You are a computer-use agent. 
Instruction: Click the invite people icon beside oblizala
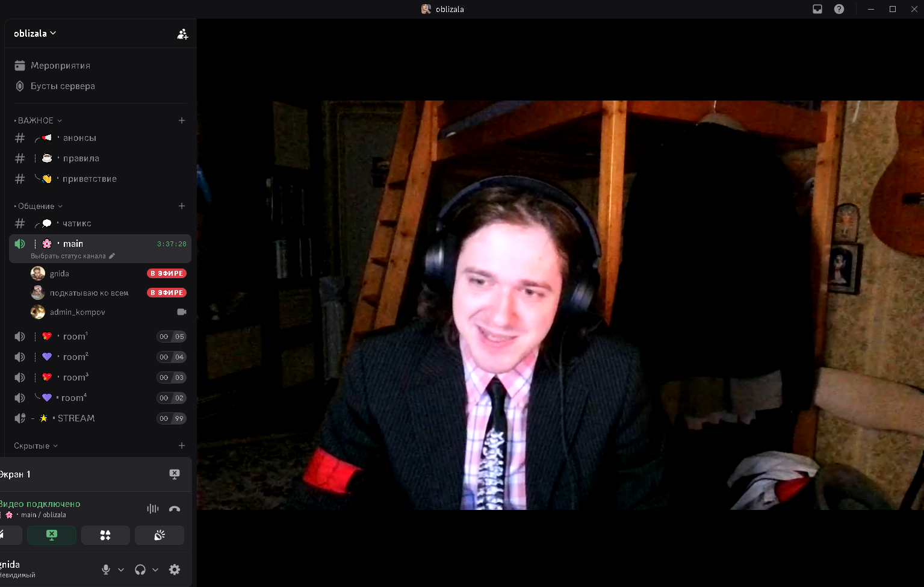tap(182, 34)
